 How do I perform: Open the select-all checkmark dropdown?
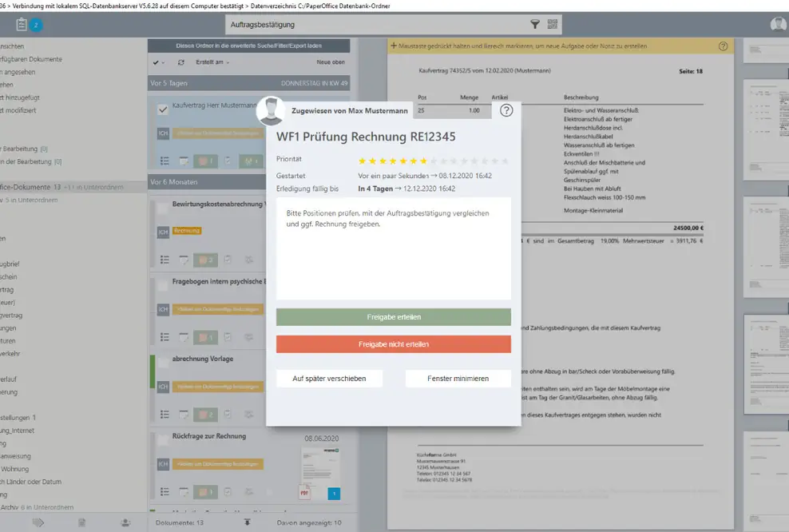[158, 62]
